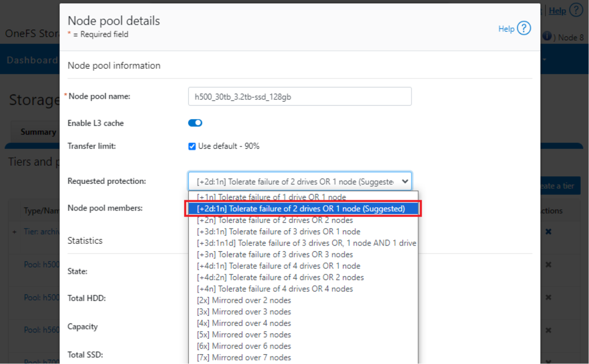Click the 'Node pool members:' label
Image resolution: width=589 pixels, height=364 pixels.
(105, 208)
